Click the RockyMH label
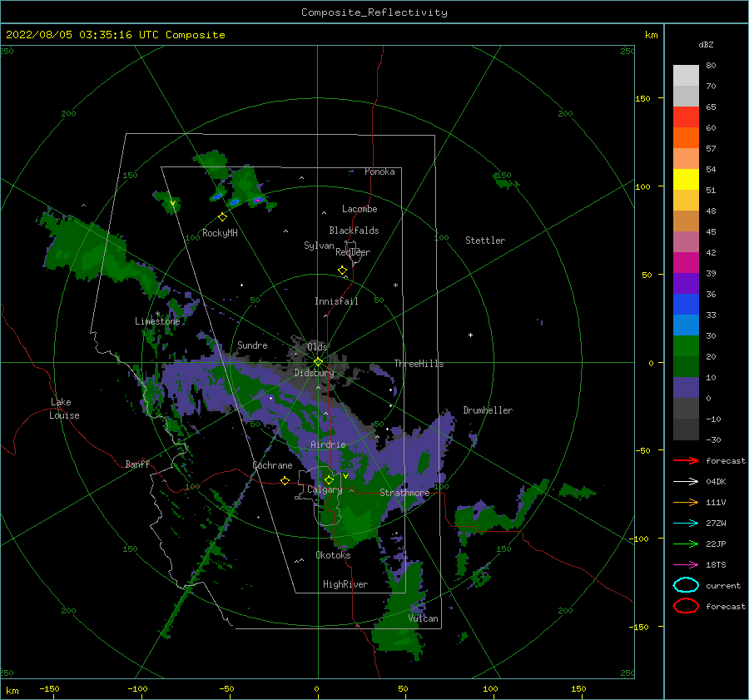Screen dimensions: 749x700 click(220, 233)
